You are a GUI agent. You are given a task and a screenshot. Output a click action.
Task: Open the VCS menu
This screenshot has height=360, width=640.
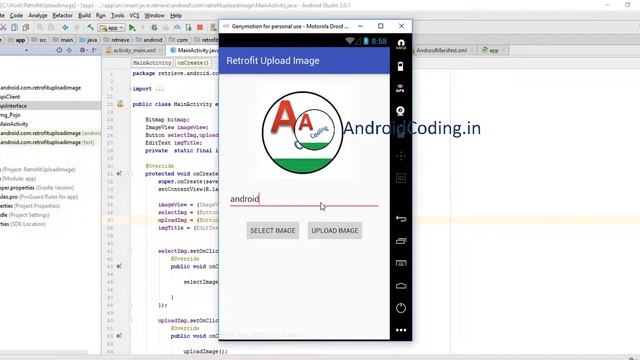tap(134, 16)
